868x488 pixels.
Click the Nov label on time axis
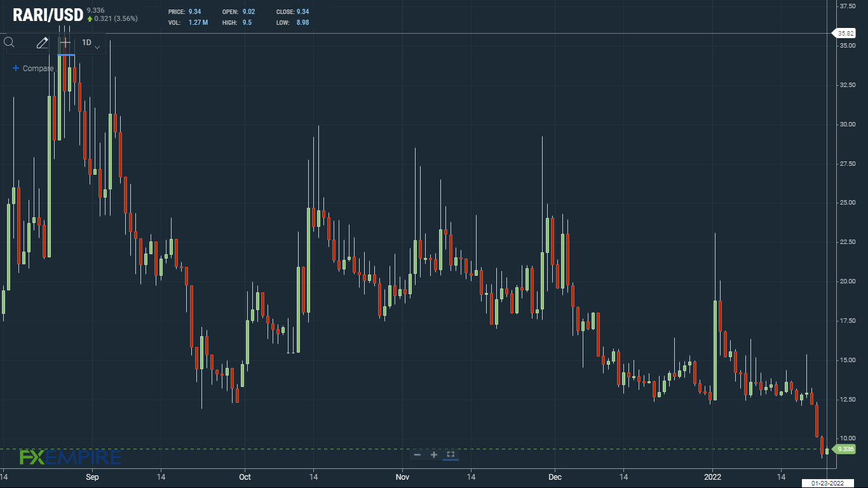[x=402, y=477]
